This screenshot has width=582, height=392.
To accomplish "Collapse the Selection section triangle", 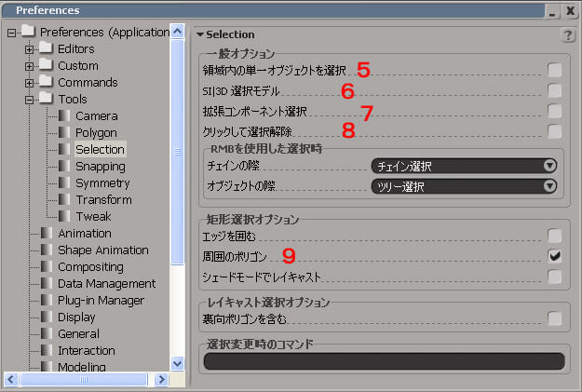I will click(x=200, y=34).
